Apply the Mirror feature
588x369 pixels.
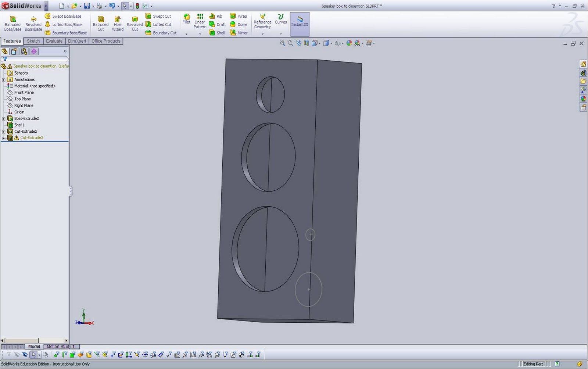(x=239, y=33)
